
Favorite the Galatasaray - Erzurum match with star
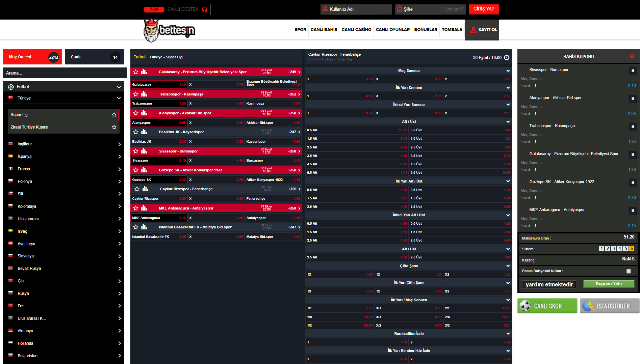pyautogui.click(x=136, y=72)
